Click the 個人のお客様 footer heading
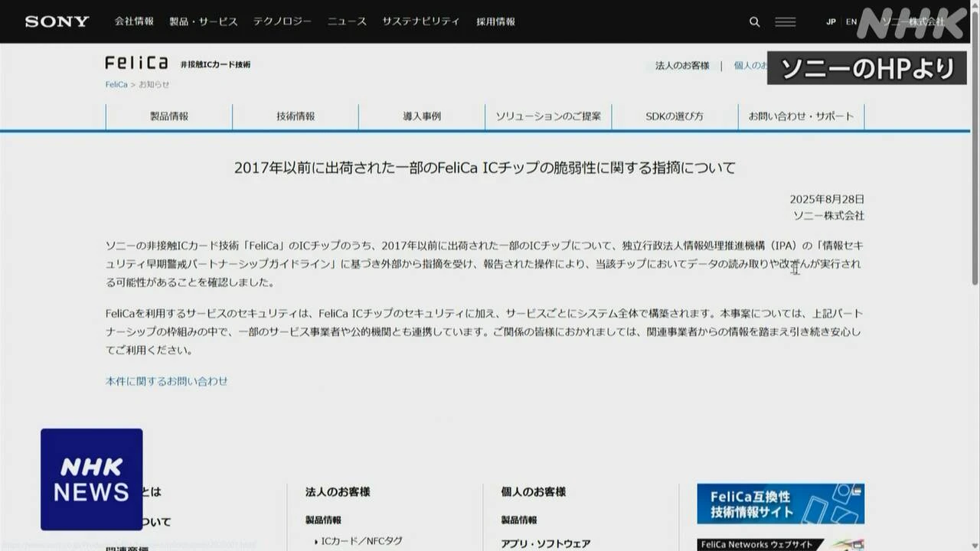 pos(534,492)
